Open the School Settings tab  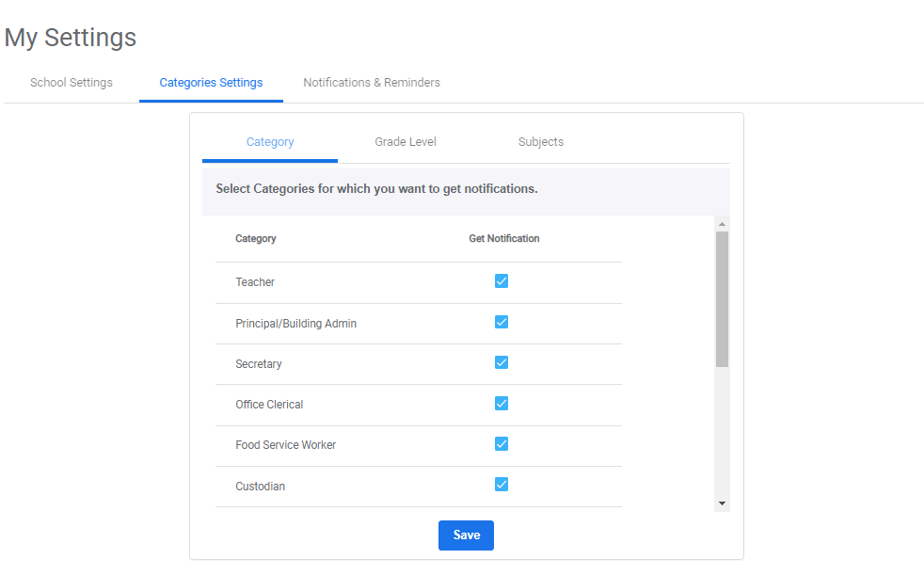pyautogui.click(x=72, y=83)
